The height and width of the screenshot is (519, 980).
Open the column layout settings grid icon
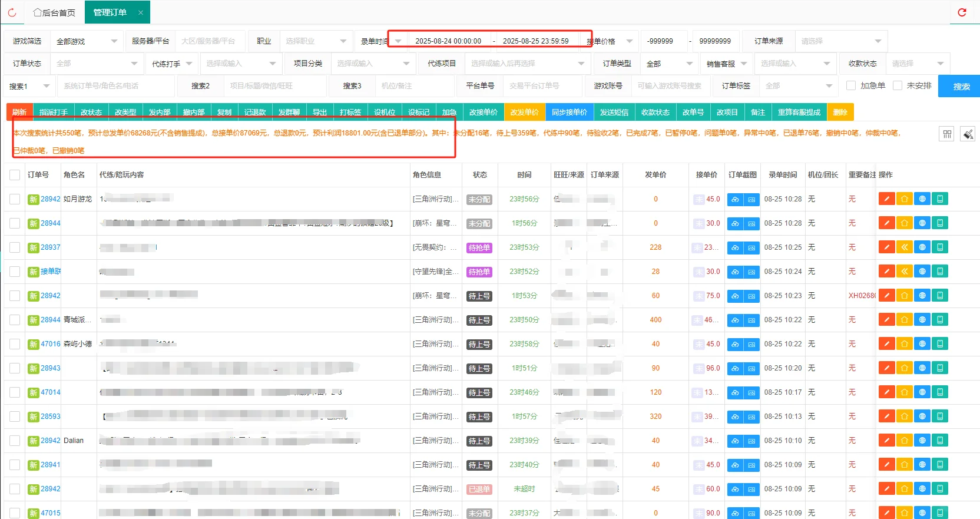click(947, 134)
